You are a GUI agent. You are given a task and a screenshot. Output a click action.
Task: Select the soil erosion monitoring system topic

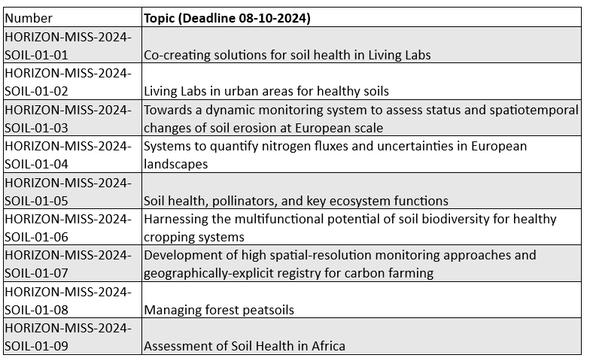coord(361,118)
